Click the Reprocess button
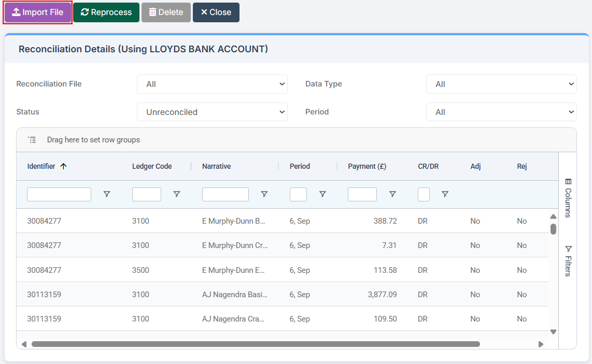Viewport: 592px width, 364px height. tap(106, 12)
